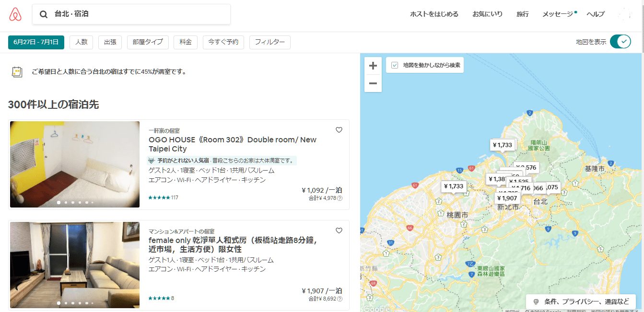Screen dimensions: 644x312
Task: Open the 人数 guests filter
Action: pyautogui.click(x=81, y=42)
